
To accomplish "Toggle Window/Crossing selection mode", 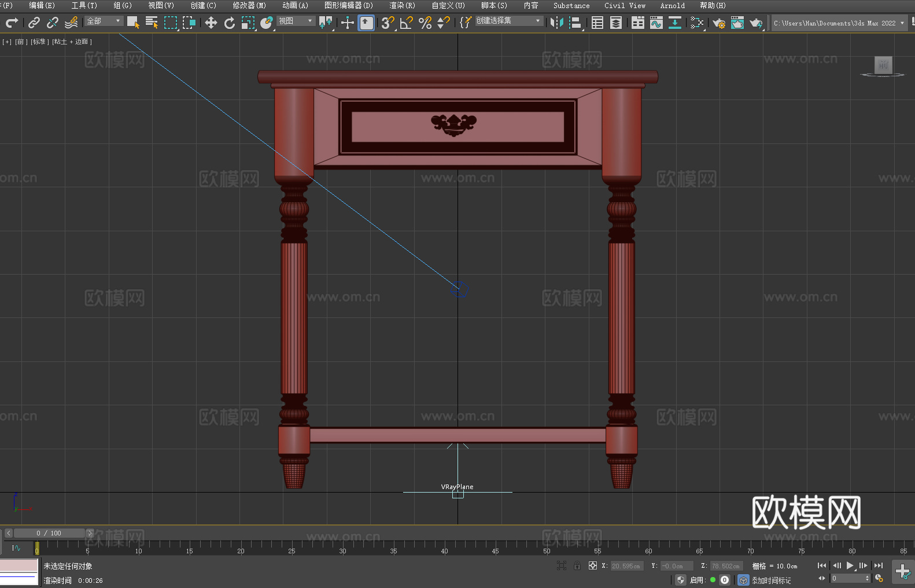I will click(189, 23).
